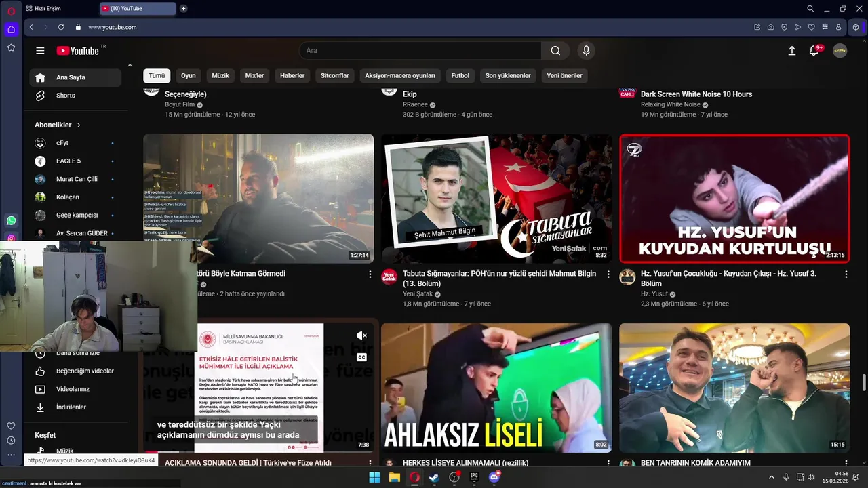Viewport: 868px width, 488px height.
Task: Open the Kolaçan subscription channel
Action: (x=75, y=197)
